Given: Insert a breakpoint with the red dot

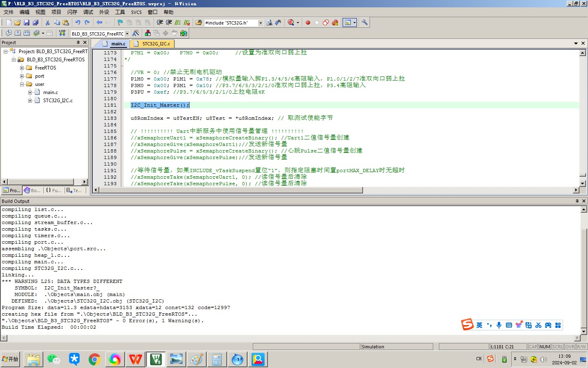Looking at the screenshot, I should tap(308, 23).
